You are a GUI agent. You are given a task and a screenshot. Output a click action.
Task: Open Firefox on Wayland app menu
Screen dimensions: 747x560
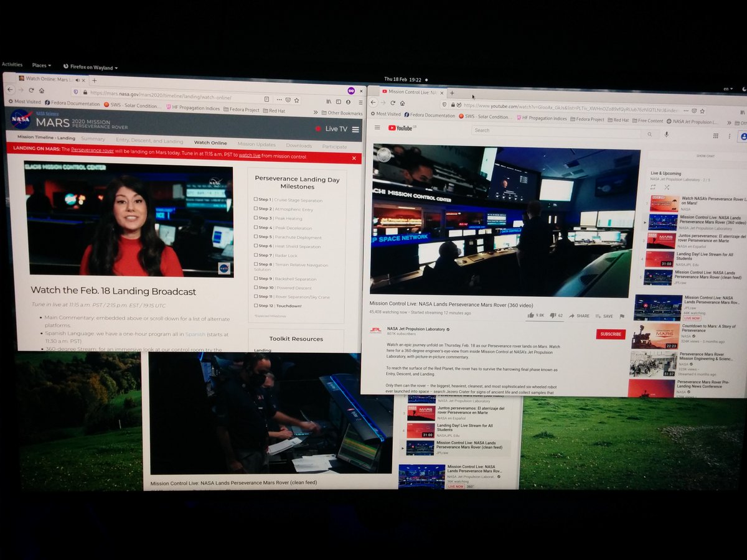[x=91, y=67]
